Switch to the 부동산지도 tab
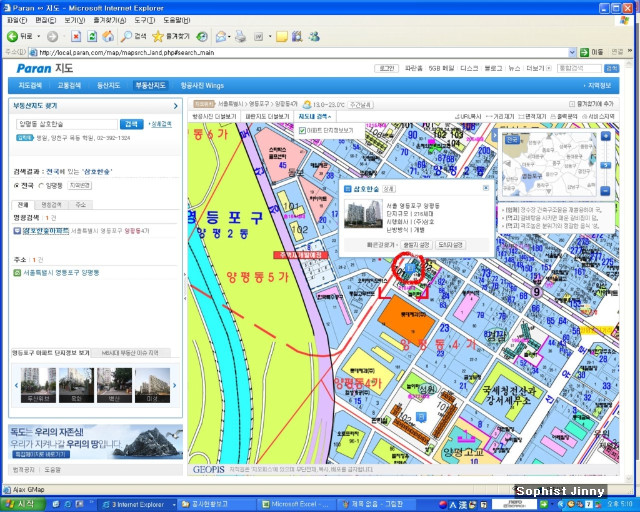The width and height of the screenshot is (640, 512). pyautogui.click(x=151, y=85)
